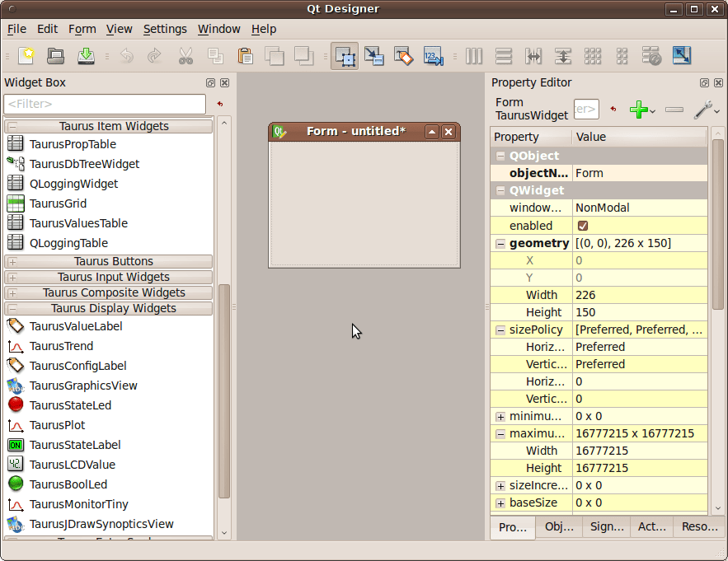Image resolution: width=728 pixels, height=561 pixels.
Task: Save the current form
Action: click(85, 55)
